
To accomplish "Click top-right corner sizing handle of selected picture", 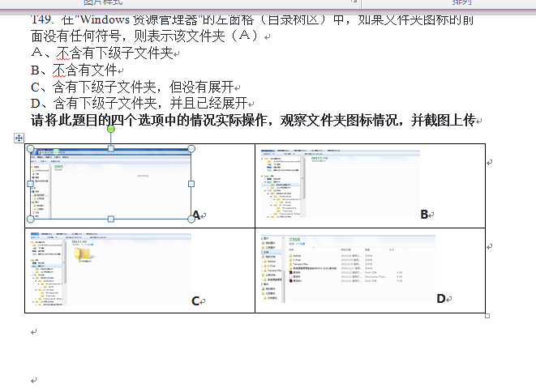I will (191, 148).
